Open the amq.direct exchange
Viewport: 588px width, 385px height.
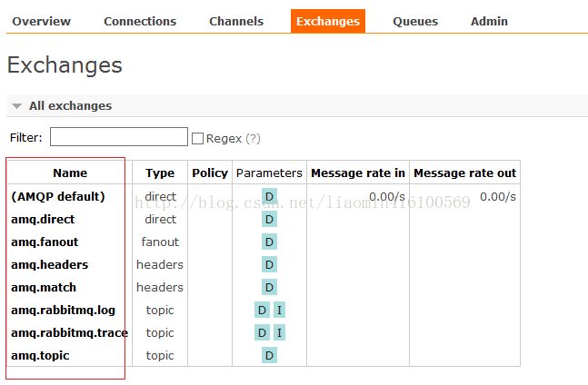coord(43,220)
